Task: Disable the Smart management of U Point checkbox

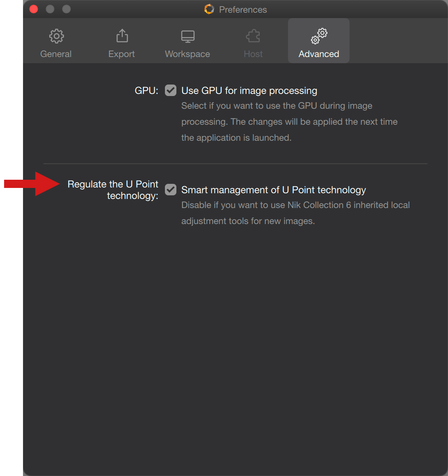Action: [x=171, y=190]
